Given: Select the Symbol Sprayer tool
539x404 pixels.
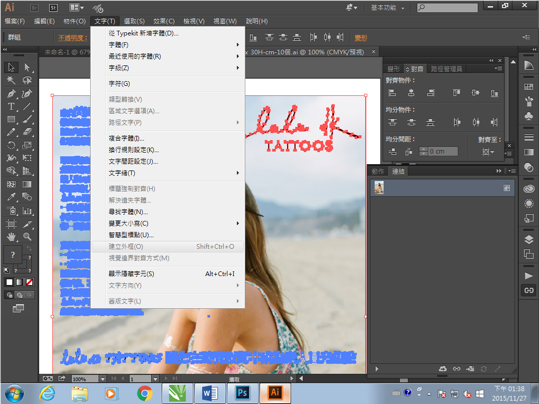Looking at the screenshot, I should coord(11,210).
